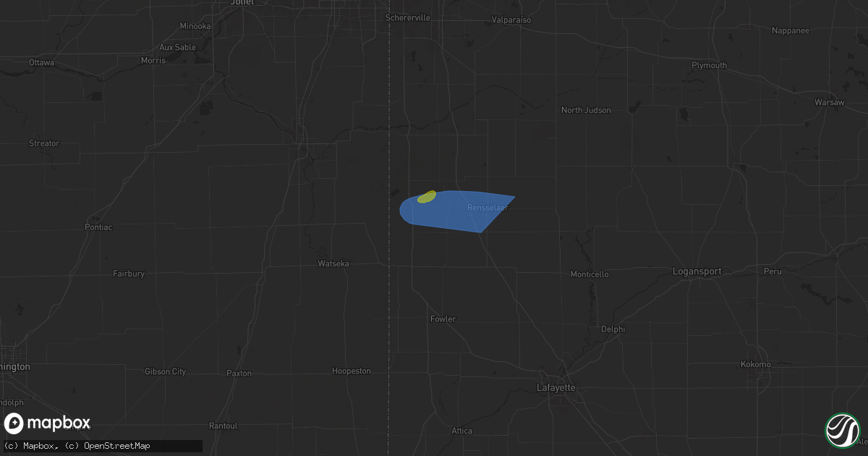This screenshot has height=456, width=868.
Task: Click the Watseka town label
Action: [x=333, y=263]
